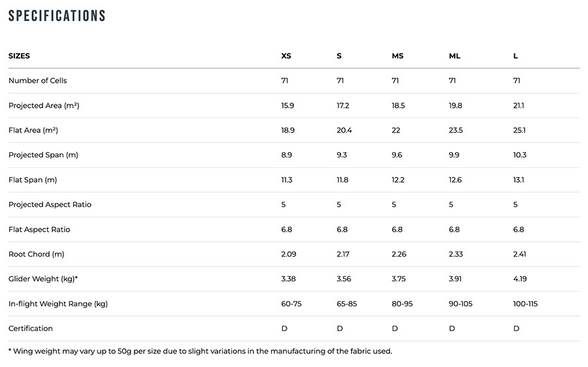Click the SPECIFICATIONS heading
This screenshot has width=588, height=367.
[57, 16]
